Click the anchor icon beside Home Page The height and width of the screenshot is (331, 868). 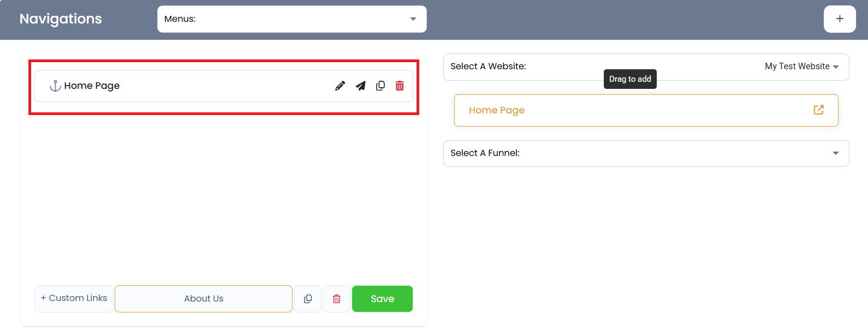55,86
